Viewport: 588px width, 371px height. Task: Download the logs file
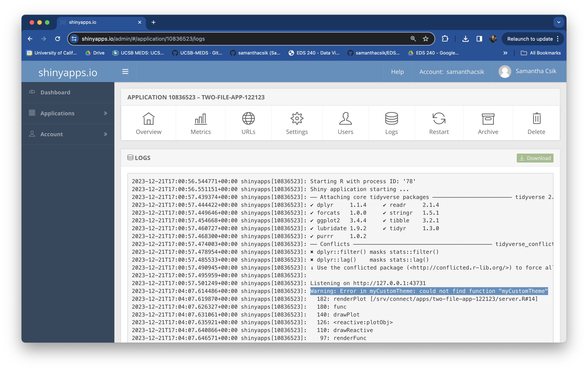[535, 158]
